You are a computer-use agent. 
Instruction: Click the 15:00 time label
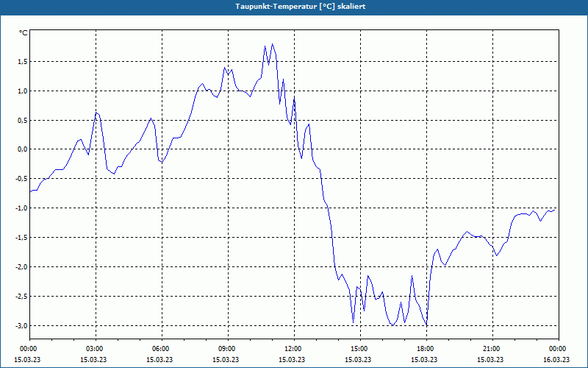pos(360,349)
